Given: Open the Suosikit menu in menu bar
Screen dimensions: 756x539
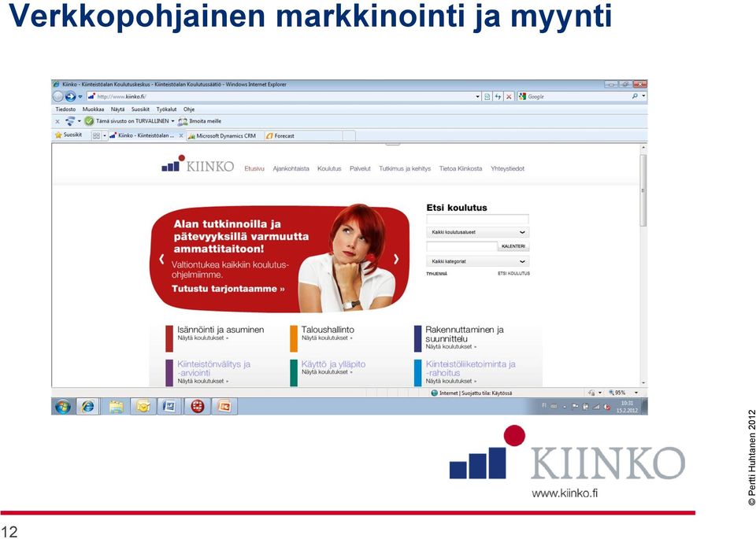Looking at the screenshot, I should tap(140, 109).
